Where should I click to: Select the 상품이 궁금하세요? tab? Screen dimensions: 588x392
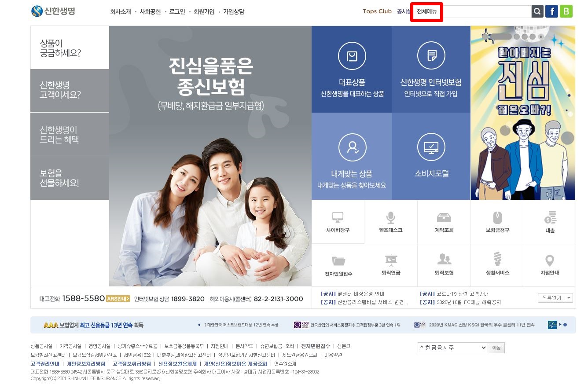(70, 48)
